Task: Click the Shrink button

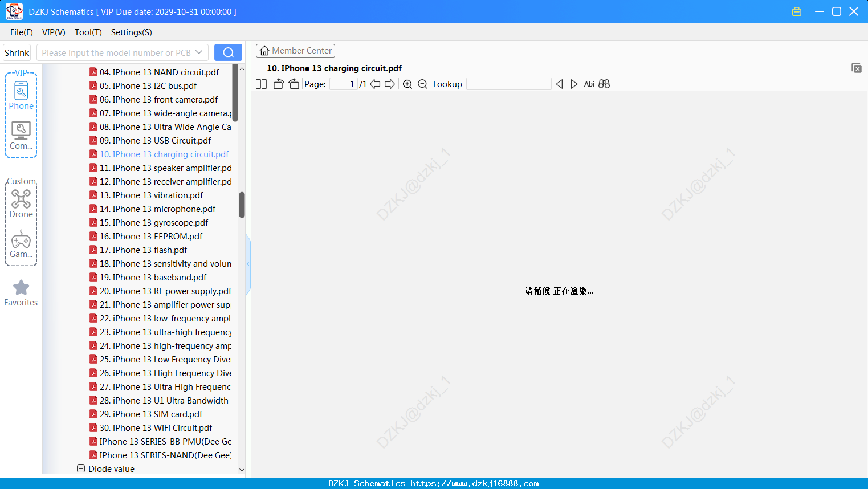Action: pos(17,52)
